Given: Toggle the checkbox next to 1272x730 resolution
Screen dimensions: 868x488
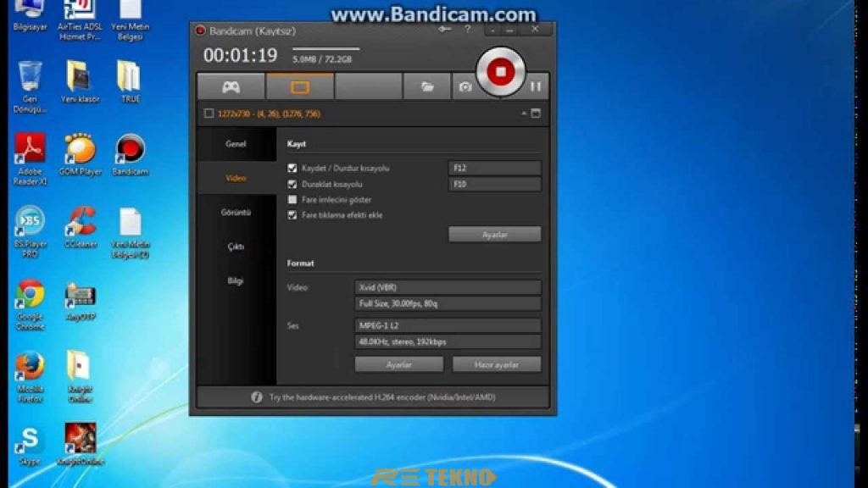Looking at the screenshot, I should [209, 114].
